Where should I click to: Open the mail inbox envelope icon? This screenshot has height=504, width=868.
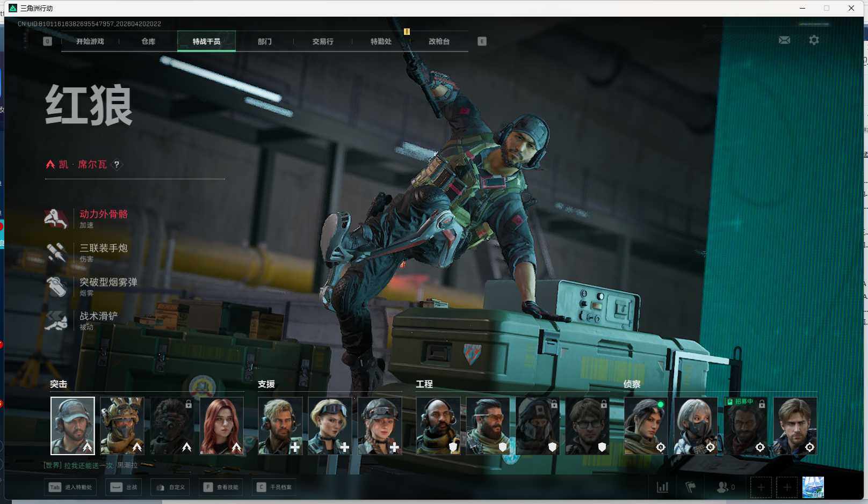(x=784, y=40)
